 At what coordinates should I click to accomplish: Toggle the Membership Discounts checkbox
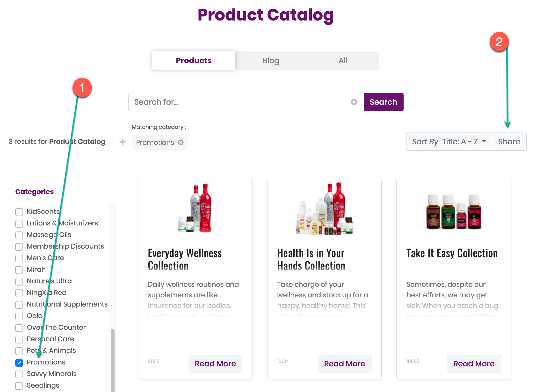click(19, 247)
